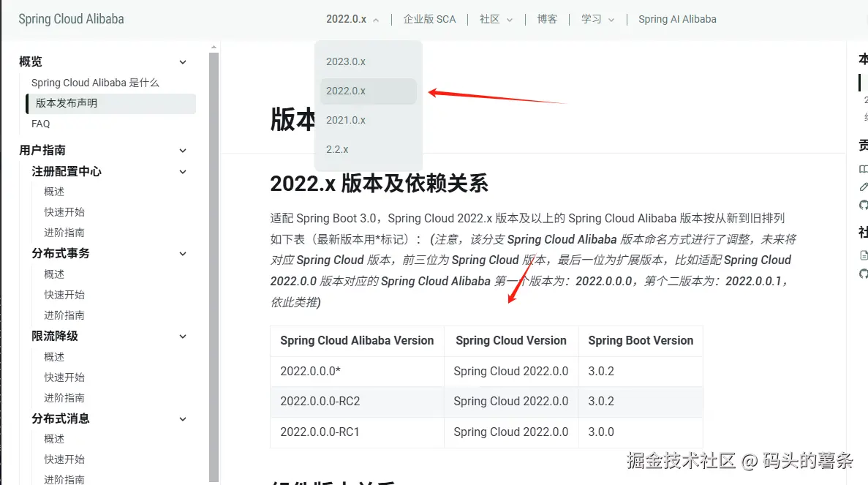Open 进阶指南 under 限流降级
The image size is (868, 485).
click(x=64, y=397)
